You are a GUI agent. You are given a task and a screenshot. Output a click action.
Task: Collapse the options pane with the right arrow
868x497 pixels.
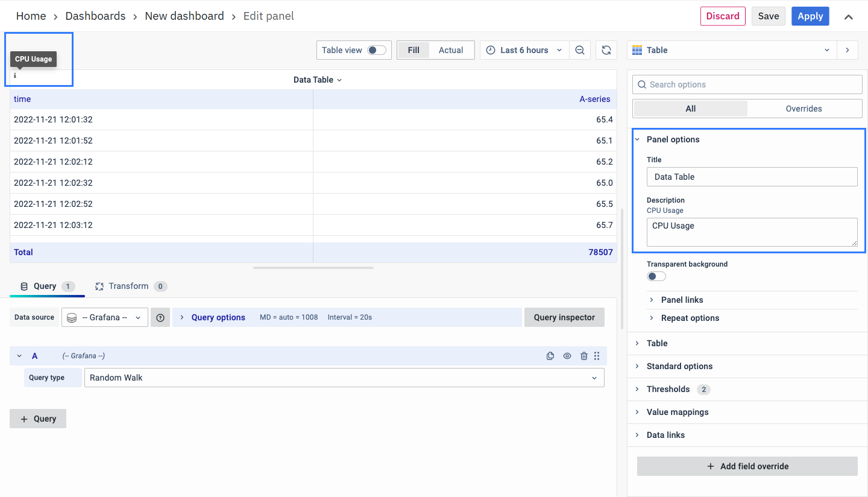click(848, 50)
